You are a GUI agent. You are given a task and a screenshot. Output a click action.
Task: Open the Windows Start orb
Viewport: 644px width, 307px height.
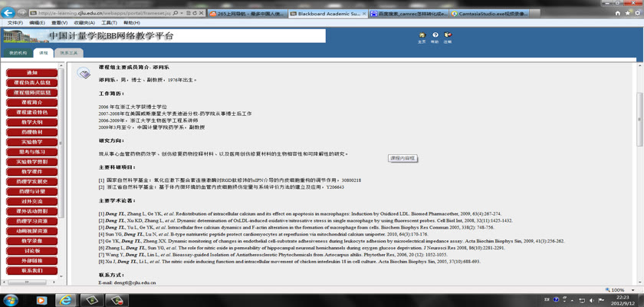tap(10, 300)
